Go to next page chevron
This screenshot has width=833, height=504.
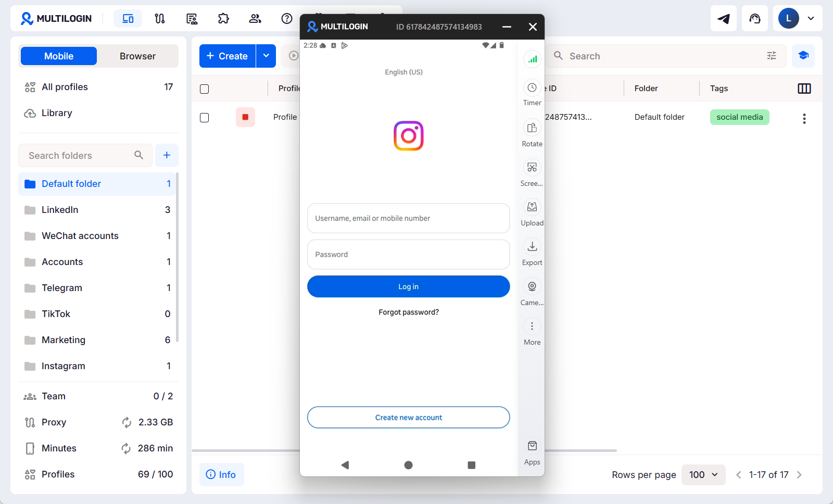coord(800,475)
